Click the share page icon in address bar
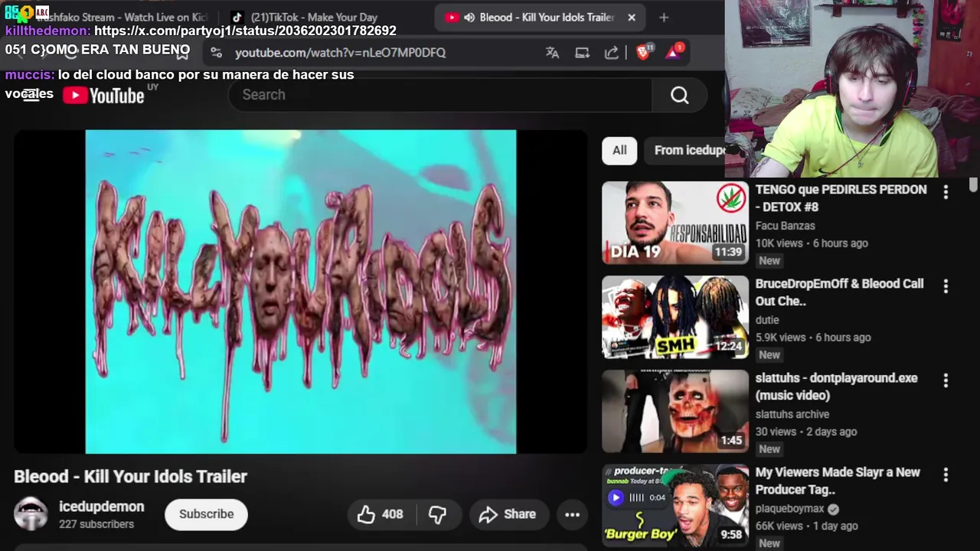980x551 pixels. coord(611,52)
